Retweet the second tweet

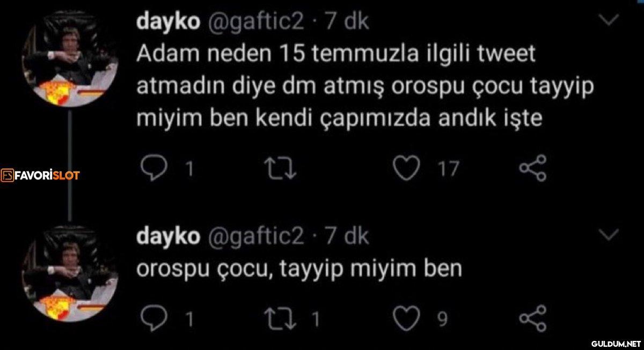click(282, 318)
